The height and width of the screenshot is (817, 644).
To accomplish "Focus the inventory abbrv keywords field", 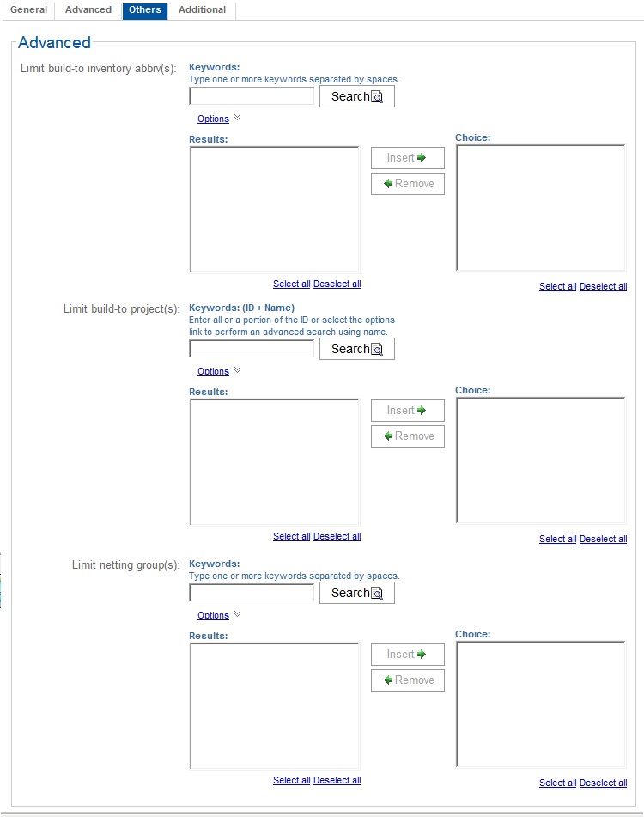I will (x=252, y=96).
